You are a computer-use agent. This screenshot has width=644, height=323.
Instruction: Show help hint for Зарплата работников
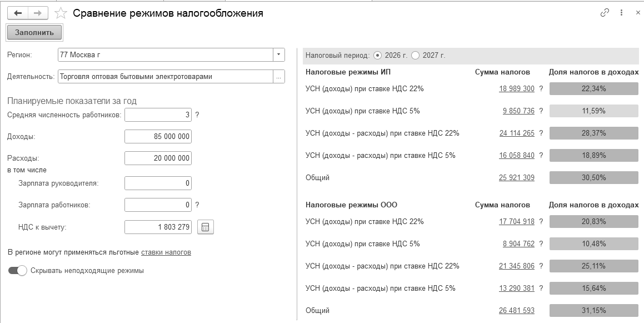[x=197, y=205]
